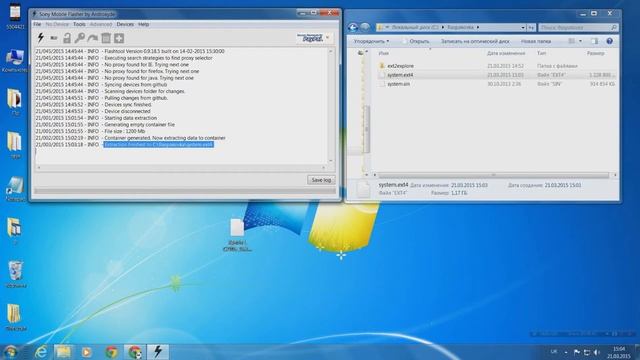Click the Flashtool log vertical scrollbar

[x=331, y=106]
